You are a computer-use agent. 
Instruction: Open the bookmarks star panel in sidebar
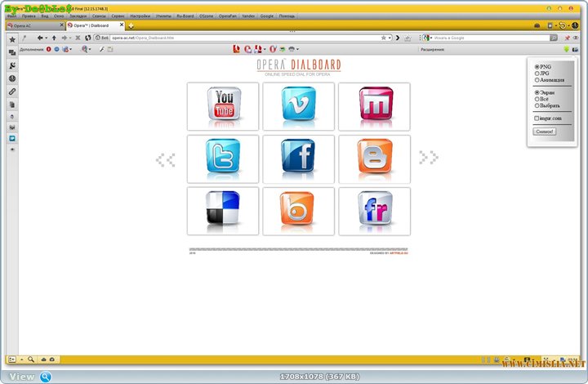pos(12,39)
